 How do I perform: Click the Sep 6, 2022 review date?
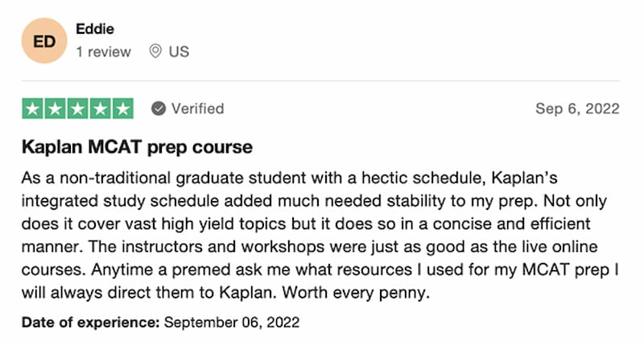[577, 109]
